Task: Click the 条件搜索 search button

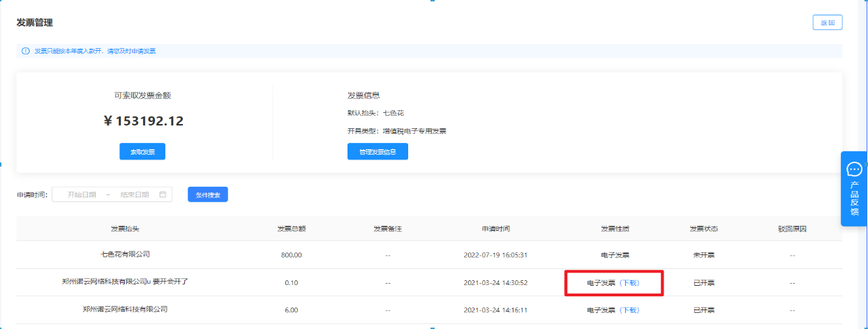Action: [x=208, y=195]
